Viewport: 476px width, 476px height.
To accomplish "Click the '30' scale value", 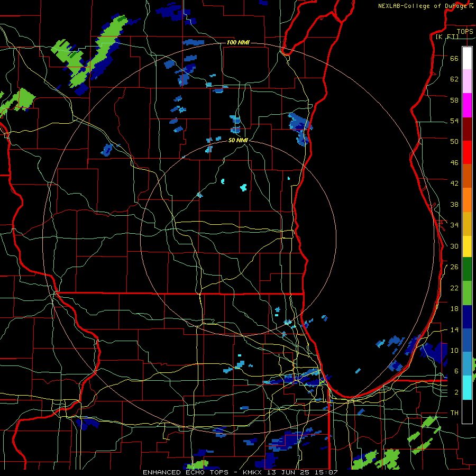I will pos(454,246).
